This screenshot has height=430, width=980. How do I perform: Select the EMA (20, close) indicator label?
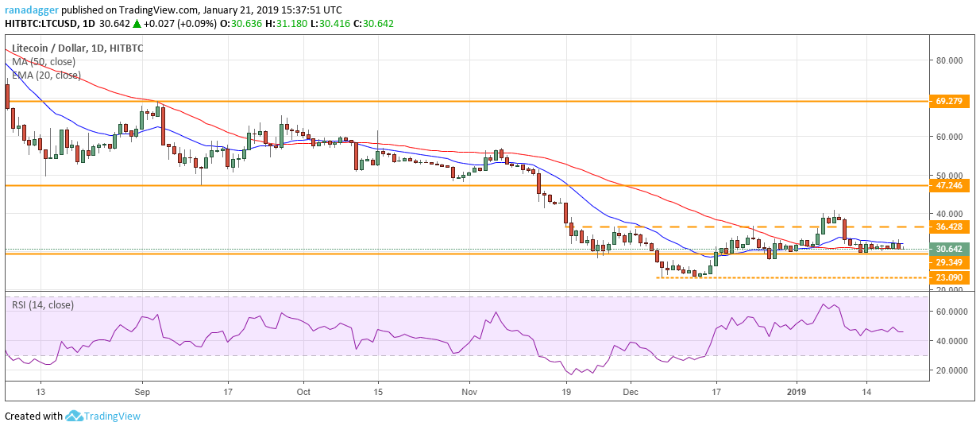(46, 76)
